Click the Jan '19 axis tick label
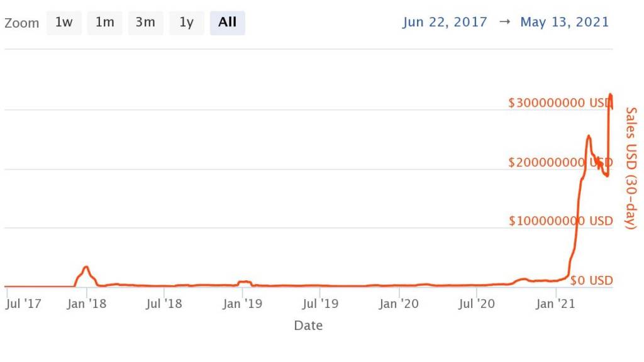 pyautogui.click(x=242, y=304)
